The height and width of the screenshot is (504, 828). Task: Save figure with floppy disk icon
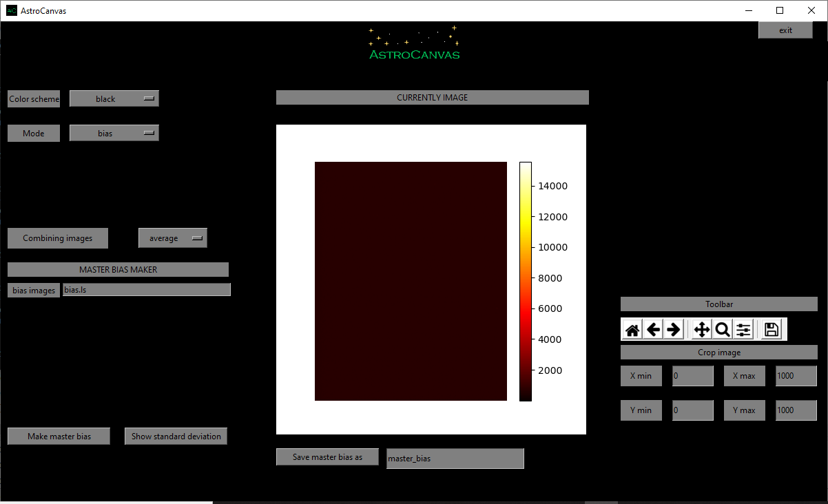click(772, 330)
